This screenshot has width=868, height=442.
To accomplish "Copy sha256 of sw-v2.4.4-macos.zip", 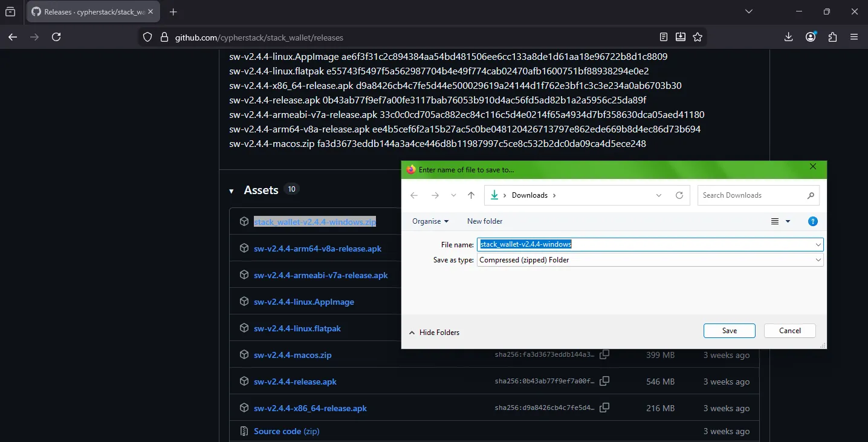I will 604,355.
